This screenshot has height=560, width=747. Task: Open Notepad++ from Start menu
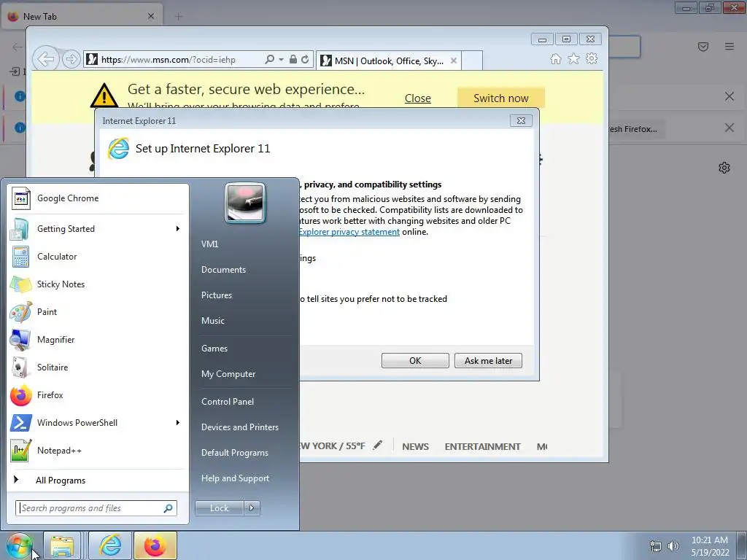[98, 451]
